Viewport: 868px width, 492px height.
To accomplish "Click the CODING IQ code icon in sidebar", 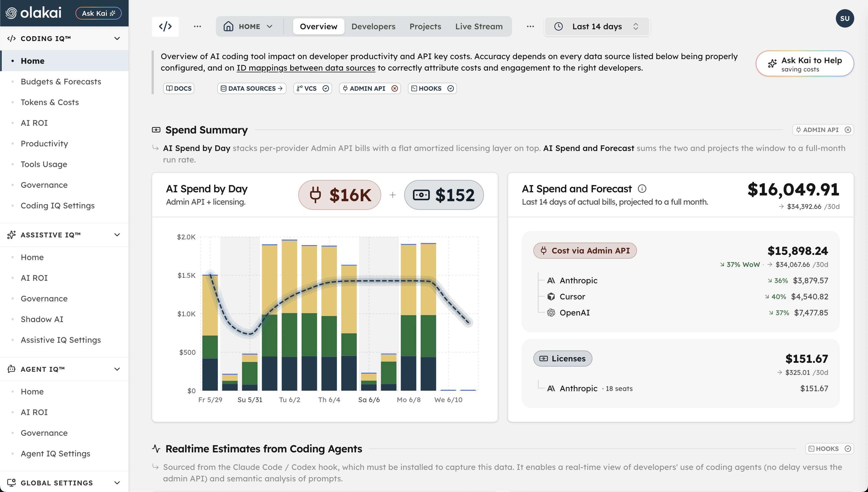I will [11, 38].
